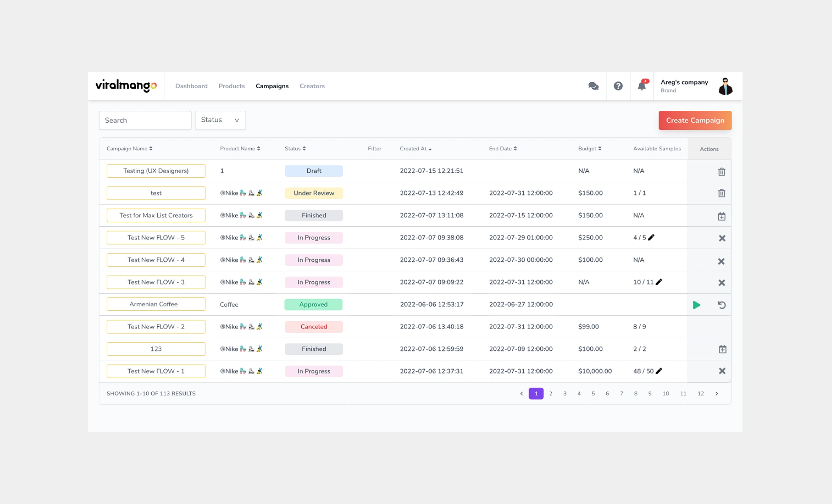The image size is (832, 504).
Task: Open the help menu
Action: point(618,86)
